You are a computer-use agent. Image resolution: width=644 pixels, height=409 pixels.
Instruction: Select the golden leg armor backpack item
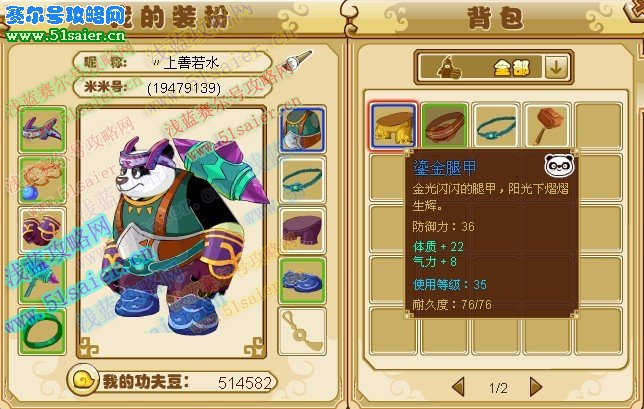[x=393, y=125]
